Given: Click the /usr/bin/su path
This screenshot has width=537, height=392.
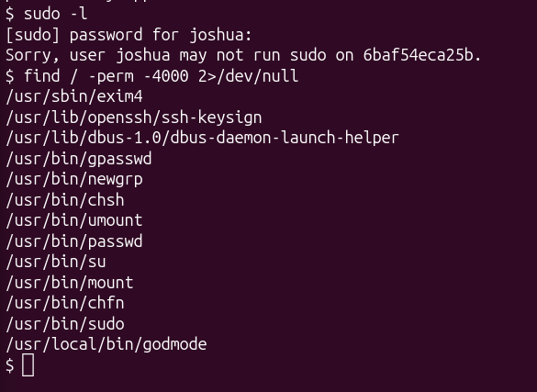Looking at the screenshot, I should [56, 262].
